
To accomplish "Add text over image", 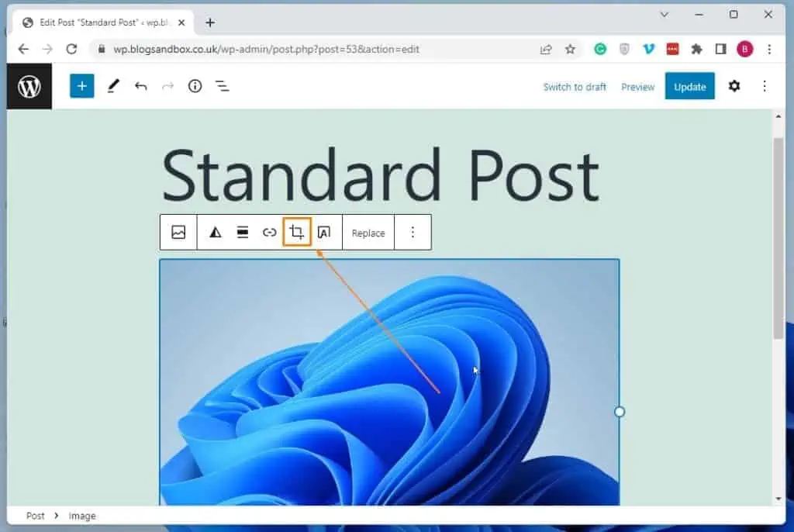I will click(324, 232).
